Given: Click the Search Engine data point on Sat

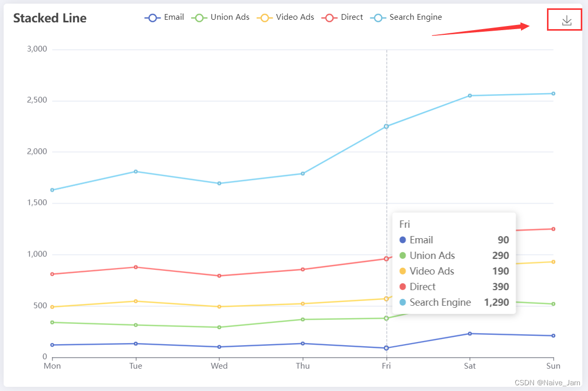Looking at the screenshot, I should pos(470,95).
